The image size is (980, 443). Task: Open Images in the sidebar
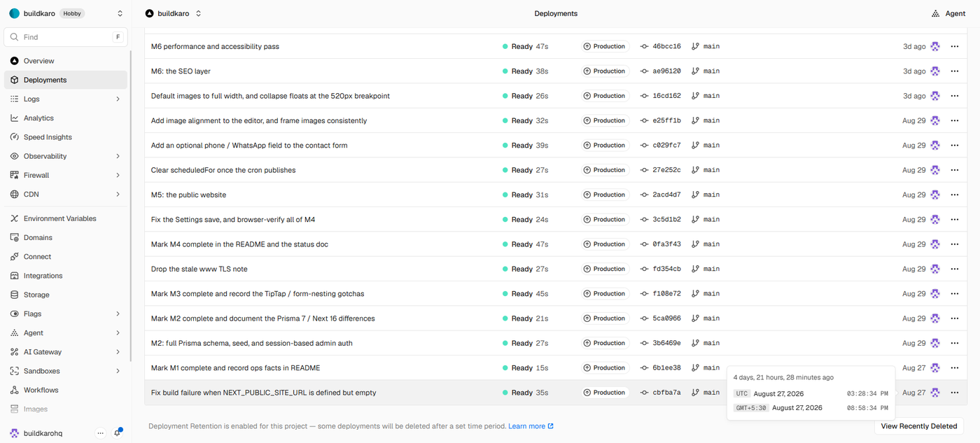(x=66, y=409)
